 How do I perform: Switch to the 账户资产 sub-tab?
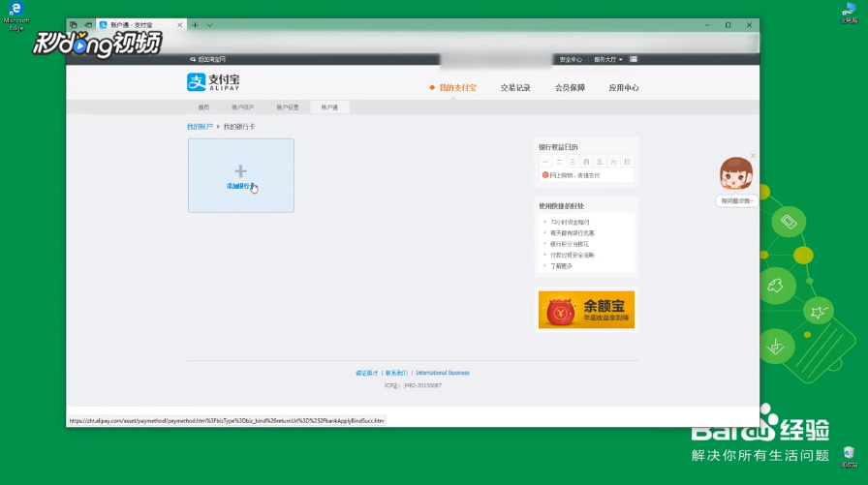[x=242, y=107]
